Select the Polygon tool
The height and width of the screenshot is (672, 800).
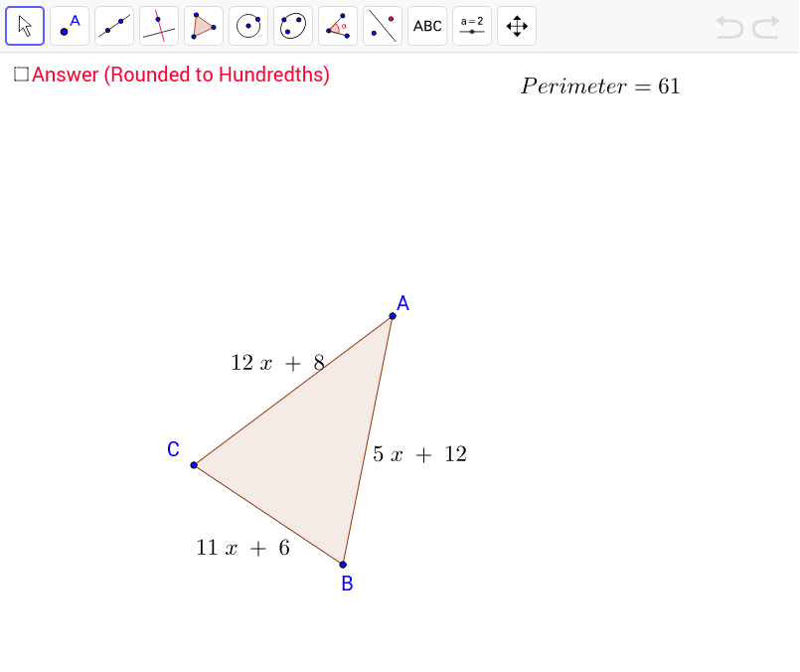click(x=204, y=26)
